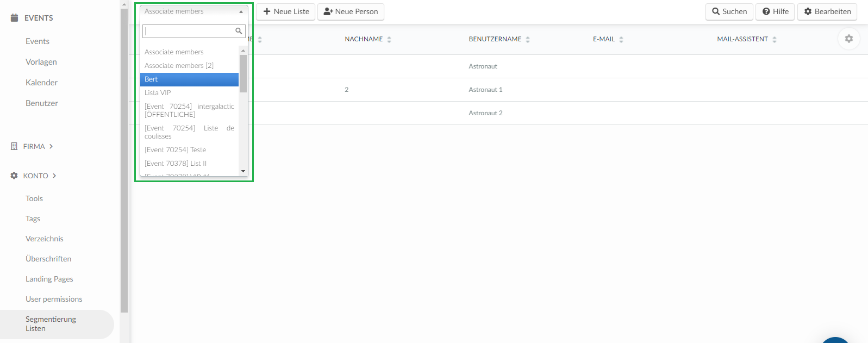The image size is (868, 343).
Task: Open Events in the sidebar
Action: point(38,41)
